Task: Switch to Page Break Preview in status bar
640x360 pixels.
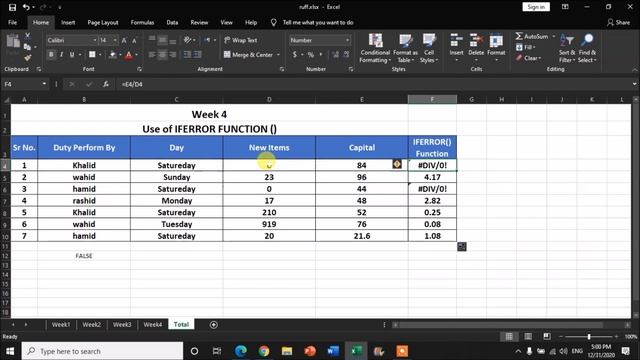Action: (547, 336)
